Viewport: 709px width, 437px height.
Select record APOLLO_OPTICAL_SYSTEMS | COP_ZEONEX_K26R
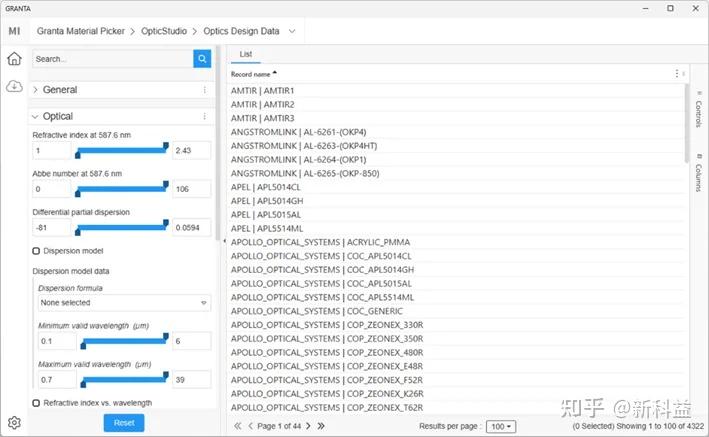(x=327, y=394)
